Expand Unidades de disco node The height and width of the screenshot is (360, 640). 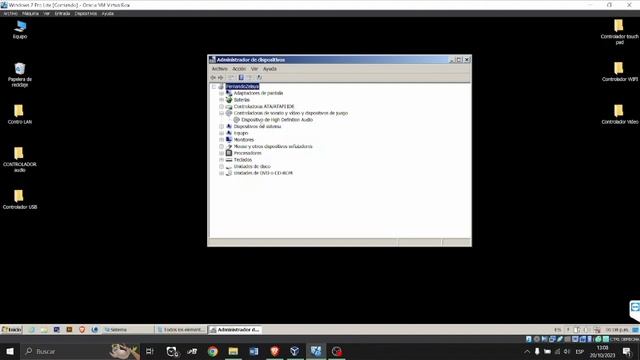(x=221, y=167)
